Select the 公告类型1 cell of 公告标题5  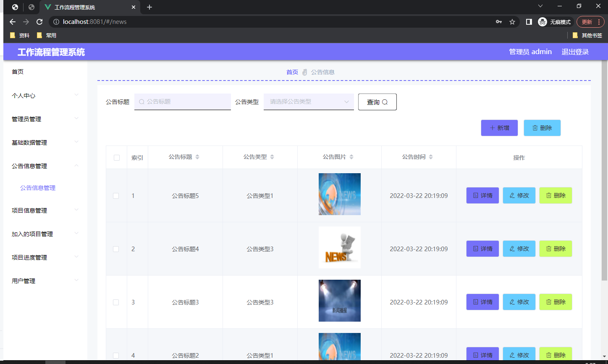coord(260,196)
